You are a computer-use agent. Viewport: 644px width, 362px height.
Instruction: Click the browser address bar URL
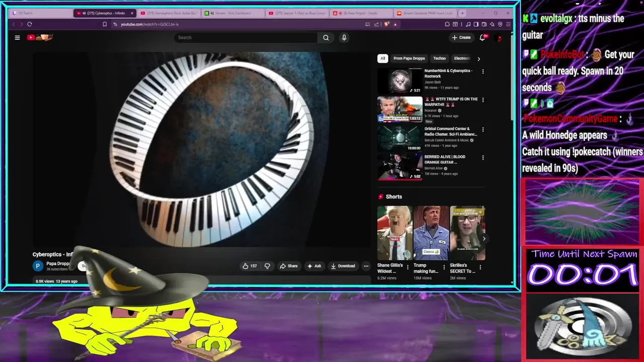pyautogui.click(x=149, y=24)
